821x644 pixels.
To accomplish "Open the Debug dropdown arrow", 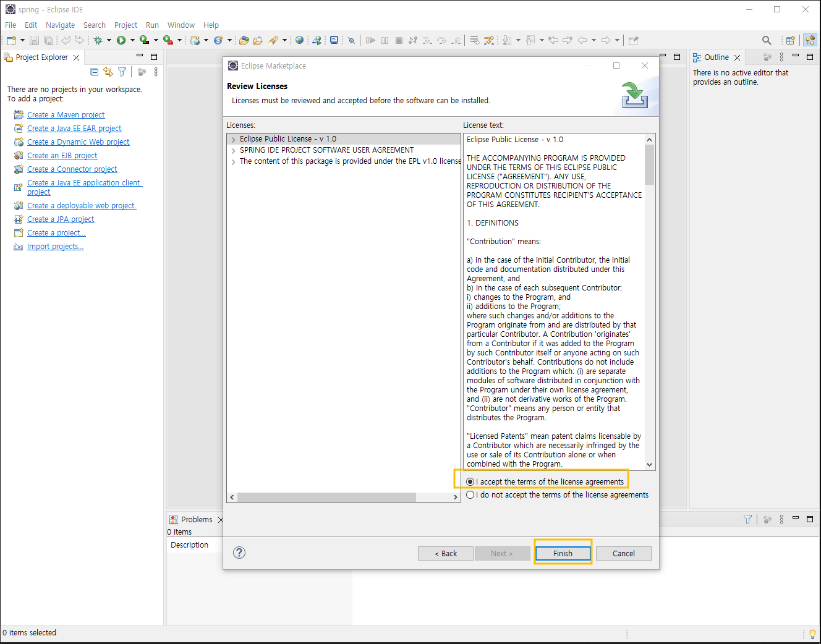I will click(x=109, y=40).
